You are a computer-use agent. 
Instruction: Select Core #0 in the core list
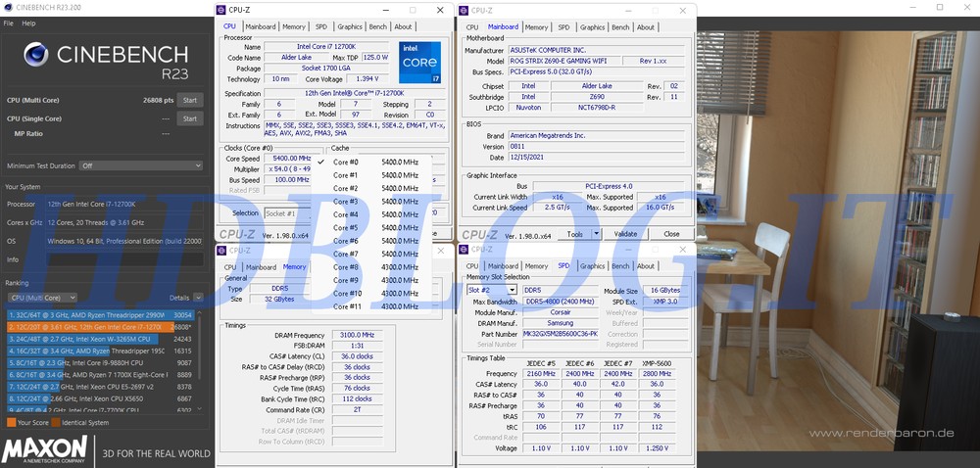[x=346, y=162]
